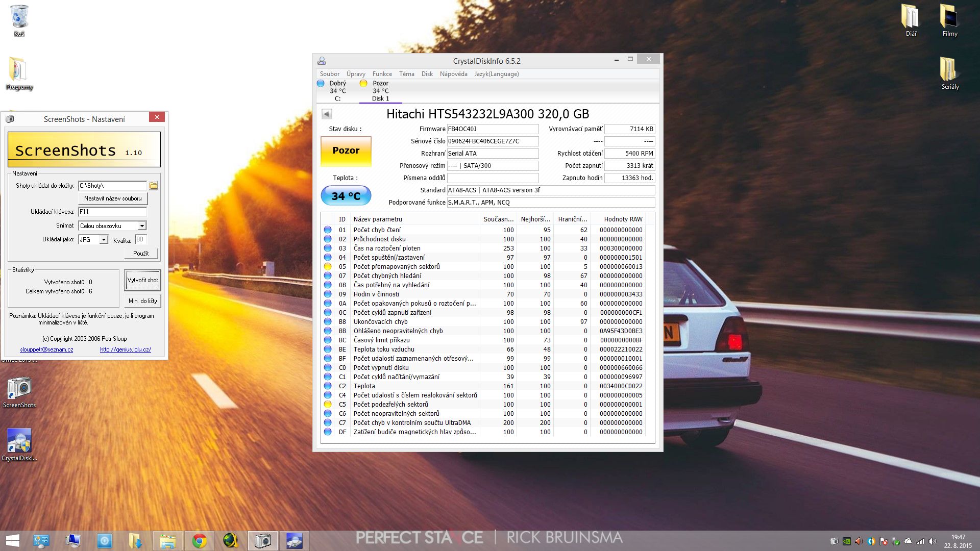Viewport: 980px width, 551px height.
Task: Select the yellow Pozor status icon for Disk 1
Action: 363,83
